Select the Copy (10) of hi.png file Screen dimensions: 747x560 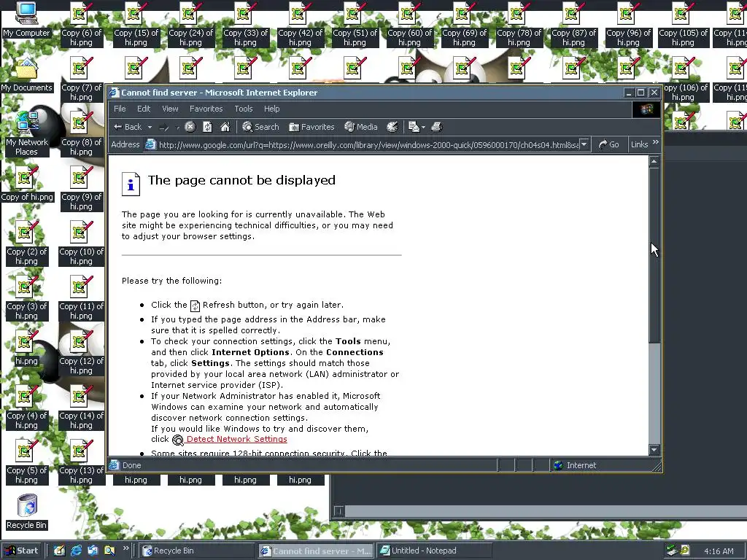81,243
